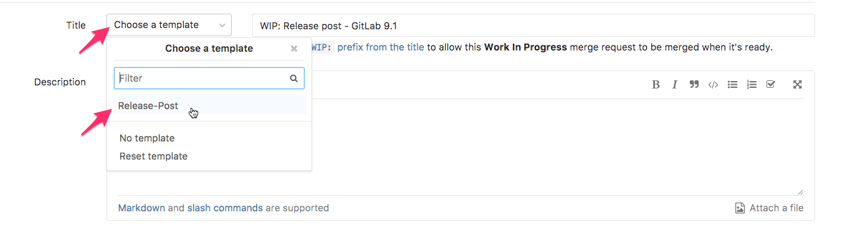Insert code snippet formatting
The height and width of the screenshot is (225, 868).
click(714, 85)
